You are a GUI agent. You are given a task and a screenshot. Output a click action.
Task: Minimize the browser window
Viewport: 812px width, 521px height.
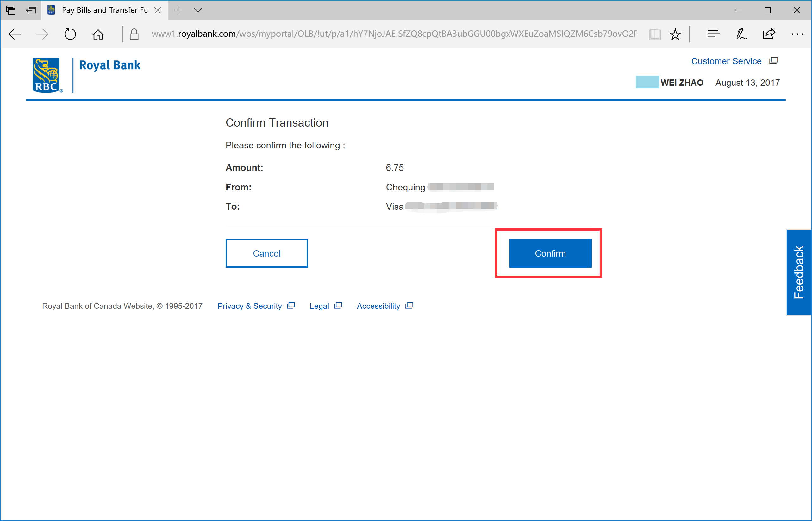[x=739, y=10]
